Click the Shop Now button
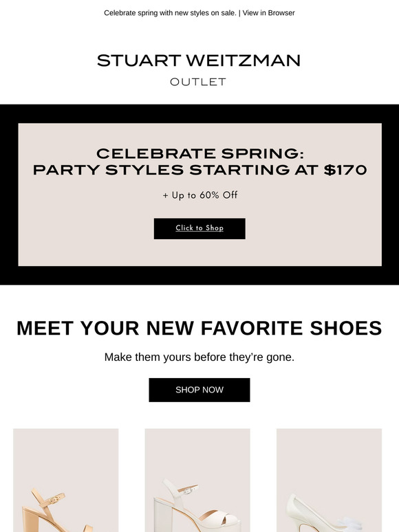399x532 pixels. coord(199,390)
